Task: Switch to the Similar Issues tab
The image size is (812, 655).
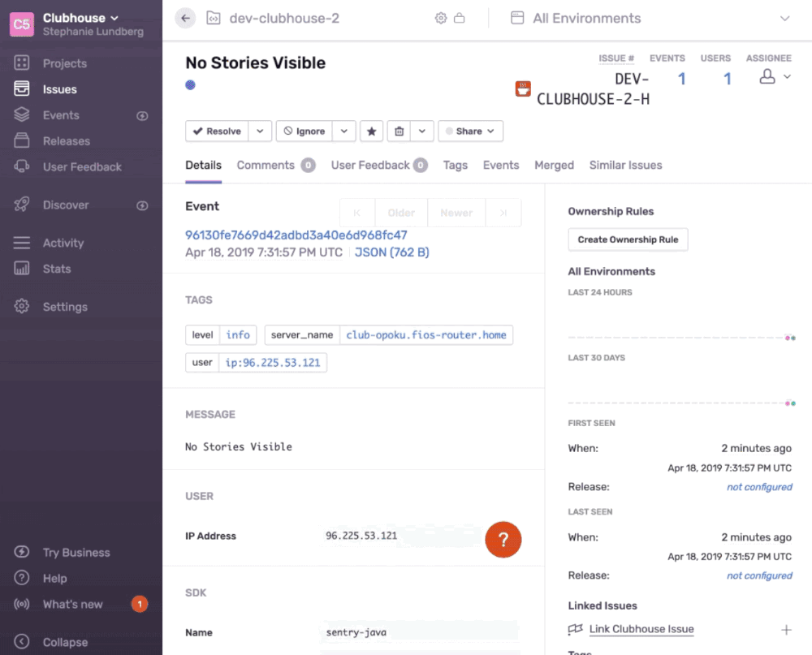Action: pyautogui.click(x=625, y=165)
